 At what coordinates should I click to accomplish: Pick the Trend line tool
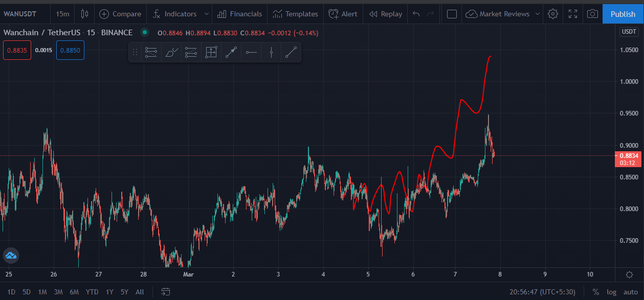(x=291, y=52)
